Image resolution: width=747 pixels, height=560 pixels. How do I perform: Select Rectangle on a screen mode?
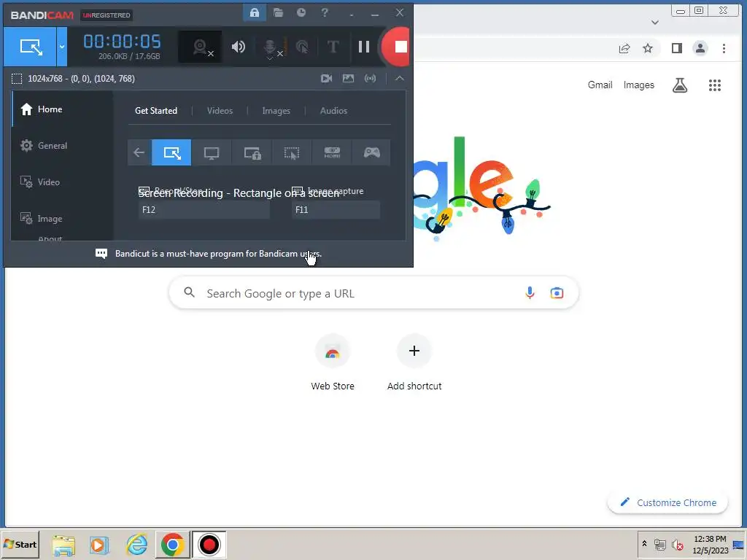click(x=171, y=152)
